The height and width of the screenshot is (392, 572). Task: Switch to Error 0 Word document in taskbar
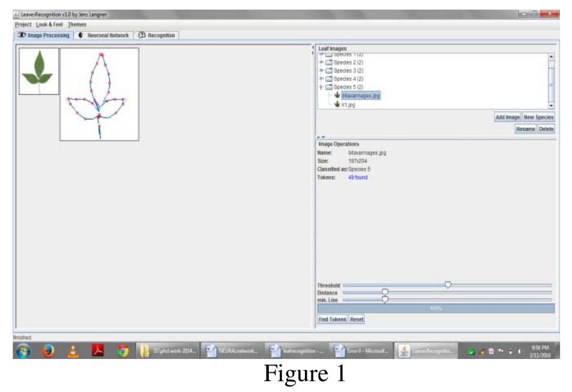(360, 351)
